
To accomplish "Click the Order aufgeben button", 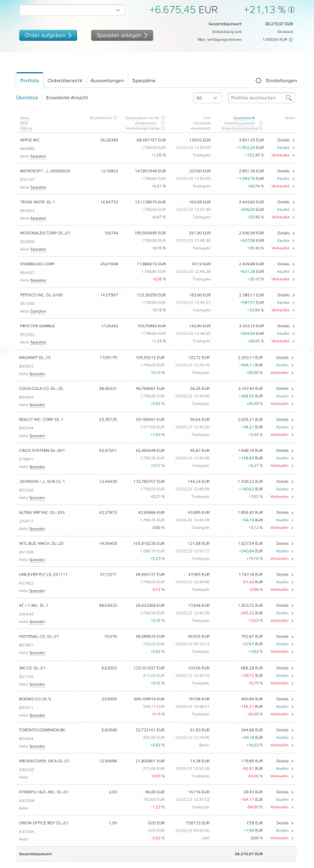I will point(48,36).
